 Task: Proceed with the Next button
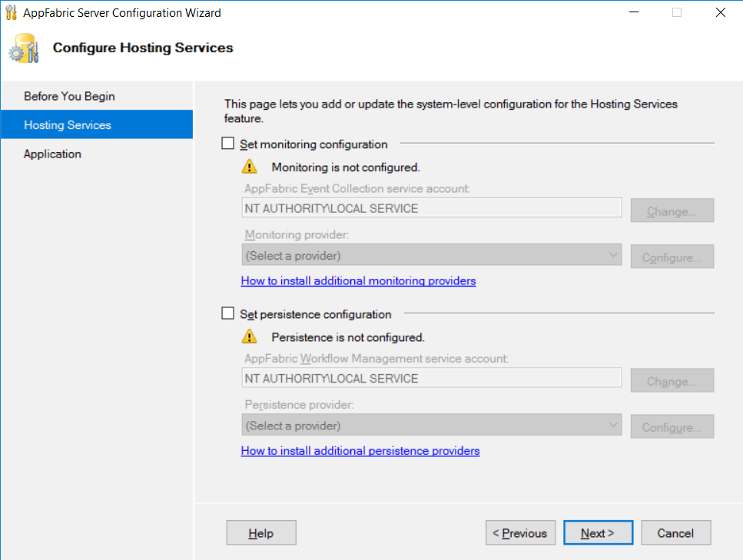pyautogui.click(x=598, y=533)
